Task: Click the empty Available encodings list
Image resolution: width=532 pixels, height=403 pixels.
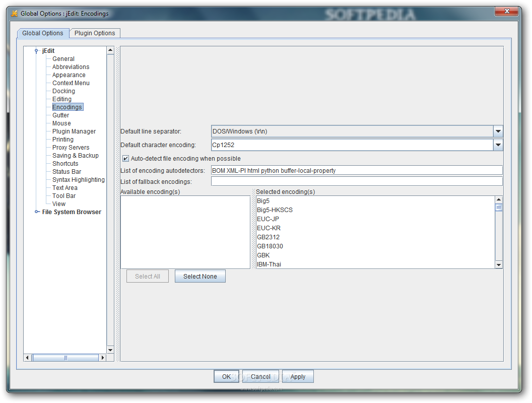Action: click(x=185, y=232)
